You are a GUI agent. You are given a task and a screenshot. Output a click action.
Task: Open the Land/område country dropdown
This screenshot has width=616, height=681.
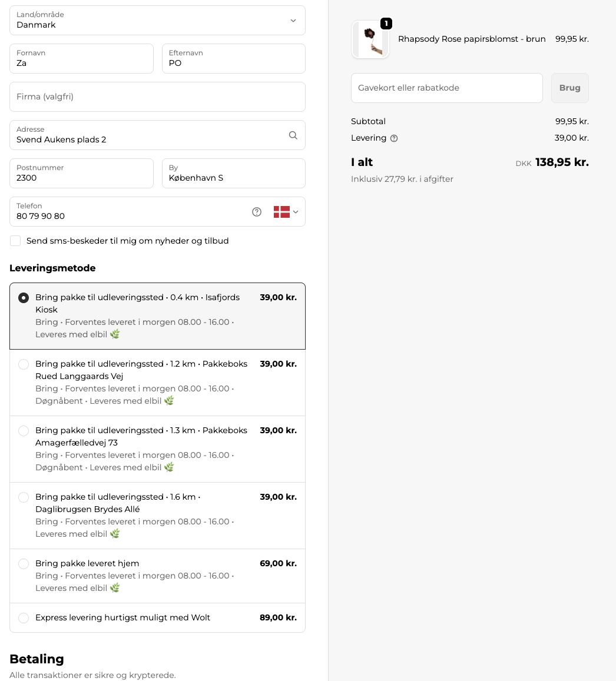[x=157, y=21]
